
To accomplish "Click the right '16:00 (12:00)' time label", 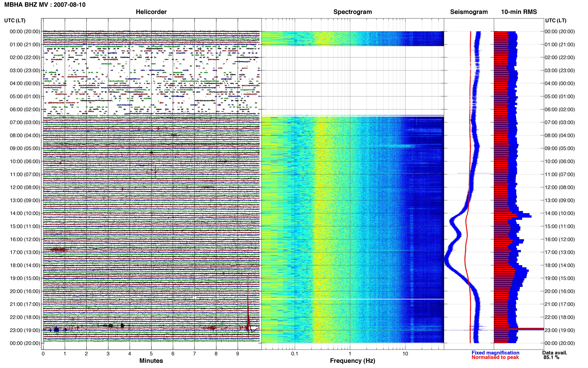I will 560,239.
